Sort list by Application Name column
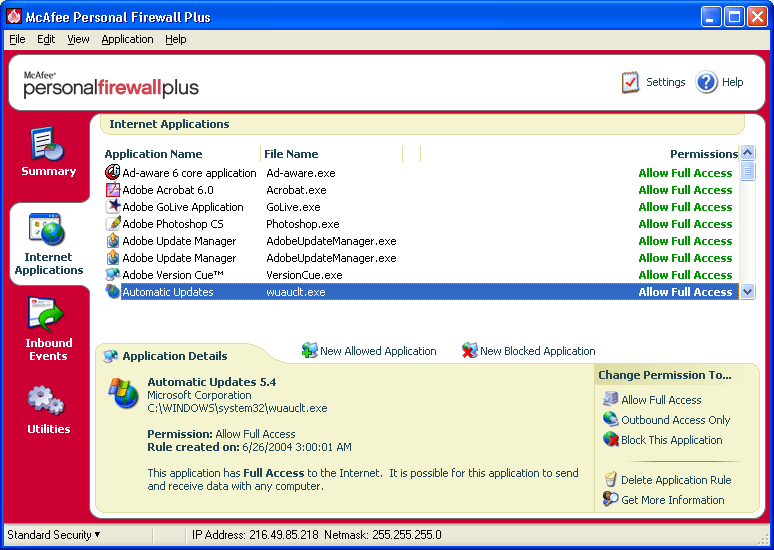Image resolution: width=774 pixels, height=550 pixels. (154, 154)
